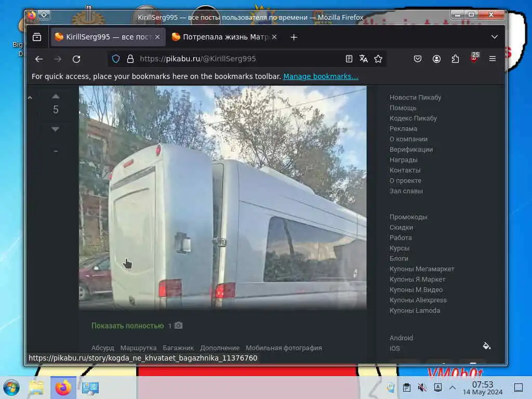Select the Дополнение tag
This screenshot has height=399, width=532.
point(220,348)
